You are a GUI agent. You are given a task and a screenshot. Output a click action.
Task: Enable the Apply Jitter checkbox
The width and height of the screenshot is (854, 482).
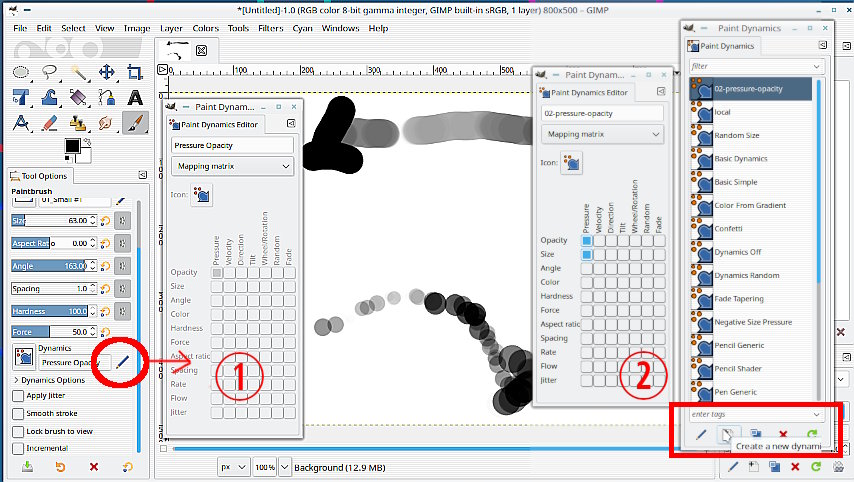tap(18, 395)
